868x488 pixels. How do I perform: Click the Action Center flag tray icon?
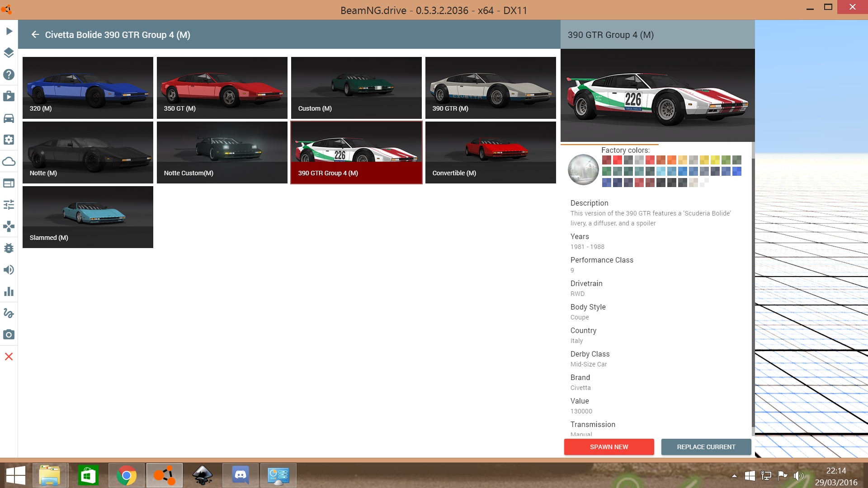click(x=782, y=475)
